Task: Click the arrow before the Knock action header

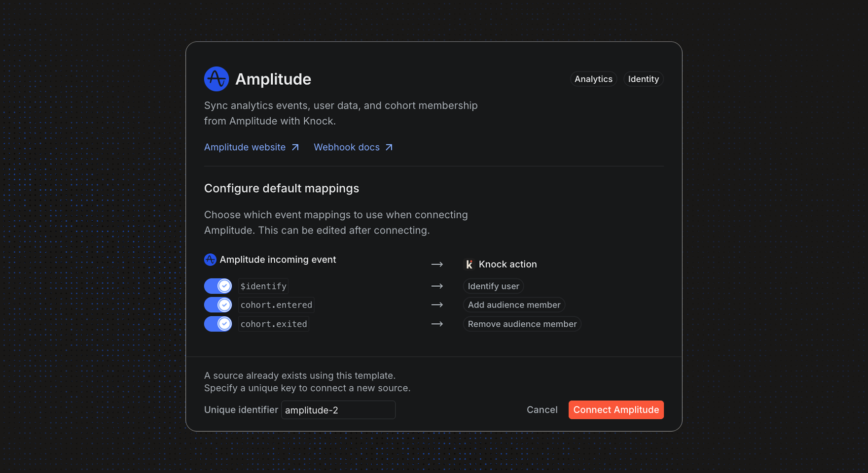Action: pos(437,265)
